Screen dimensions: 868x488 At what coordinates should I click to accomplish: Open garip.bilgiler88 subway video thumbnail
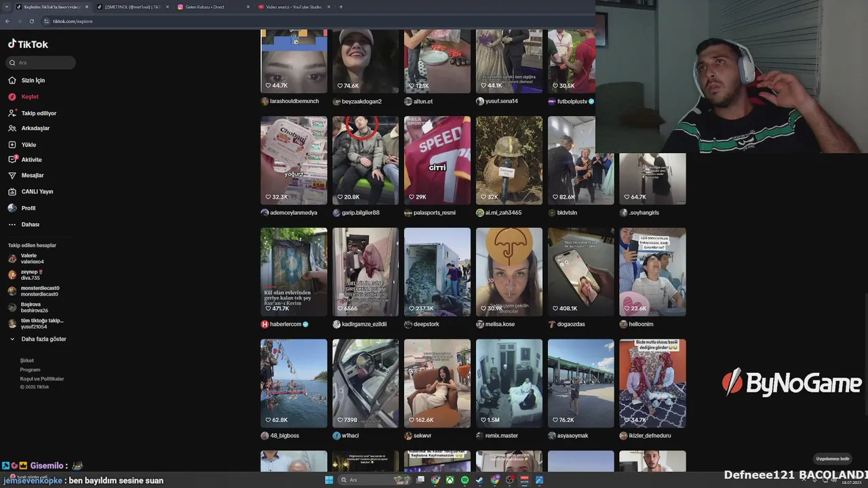pos(366,160)
